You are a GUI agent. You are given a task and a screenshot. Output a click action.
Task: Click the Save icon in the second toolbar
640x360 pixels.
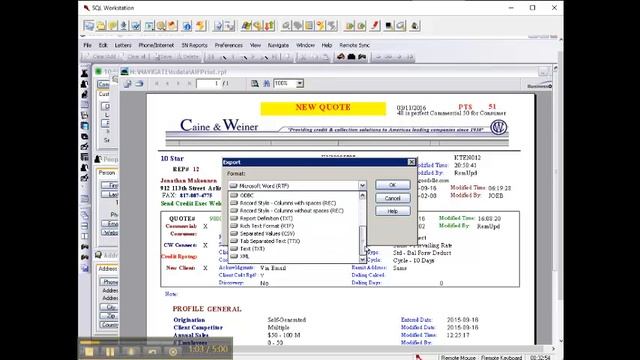(x=163, y=57)
